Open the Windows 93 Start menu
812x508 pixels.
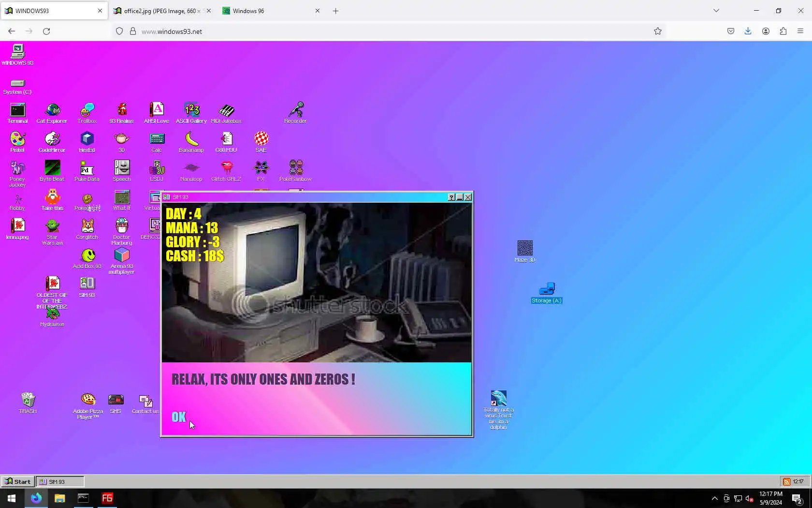tap(18, 481)
